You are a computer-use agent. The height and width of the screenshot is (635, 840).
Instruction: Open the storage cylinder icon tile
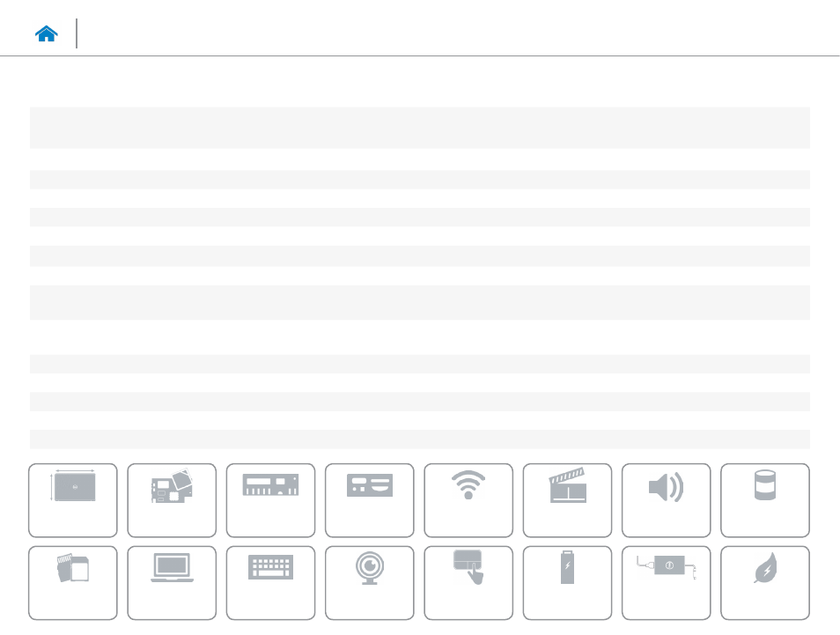pyautogui.click(x=765, y=500)
